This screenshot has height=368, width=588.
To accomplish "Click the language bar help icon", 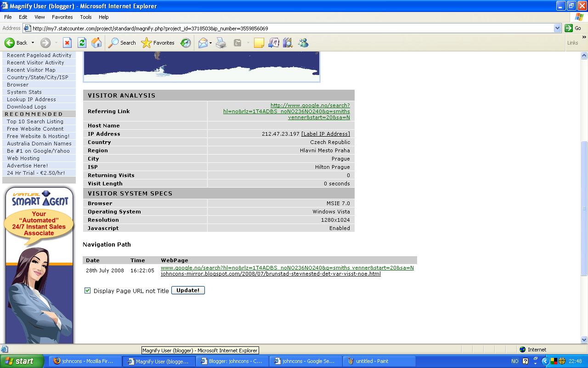I will [x=525, y=361].
